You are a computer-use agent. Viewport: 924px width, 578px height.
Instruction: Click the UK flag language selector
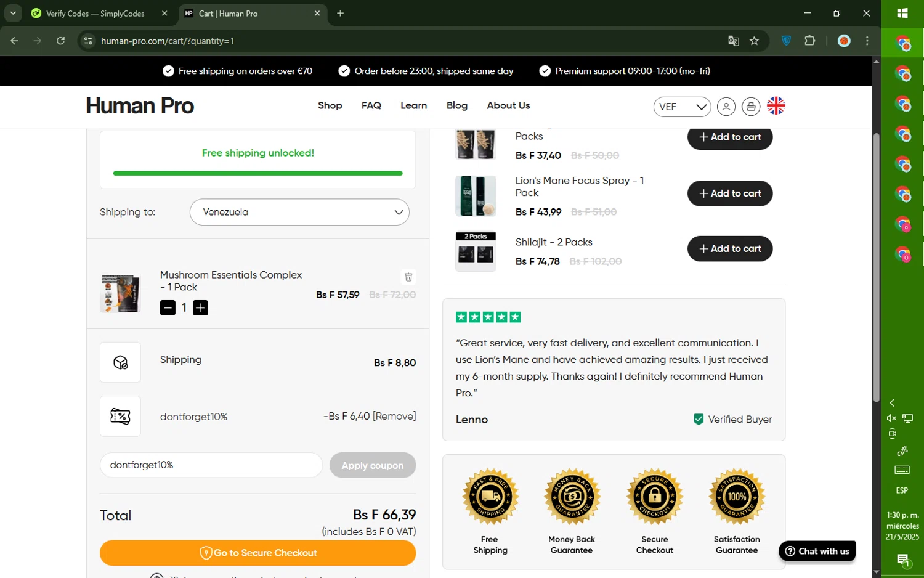(x=776, y=106)
